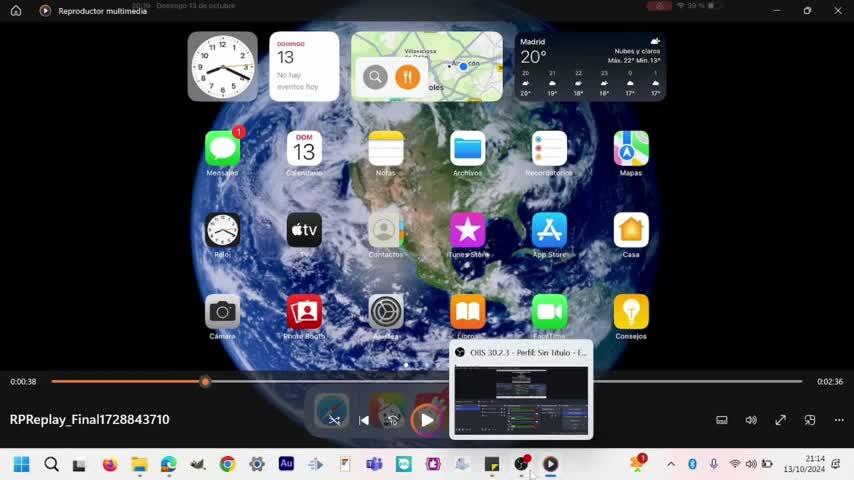Open Microsoft Edge from taskbar
Screen dimensions: 854x480
point(168,464)
